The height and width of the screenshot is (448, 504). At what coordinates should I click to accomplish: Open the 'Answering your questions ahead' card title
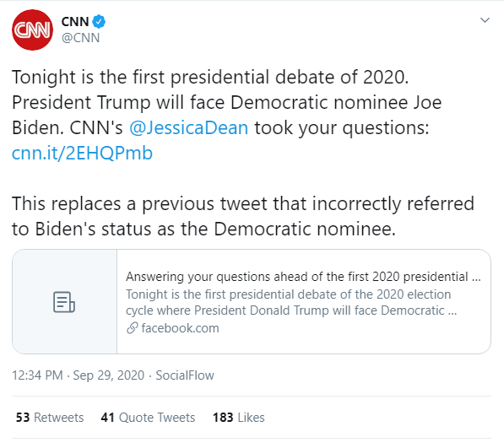(x=303, y=277)
